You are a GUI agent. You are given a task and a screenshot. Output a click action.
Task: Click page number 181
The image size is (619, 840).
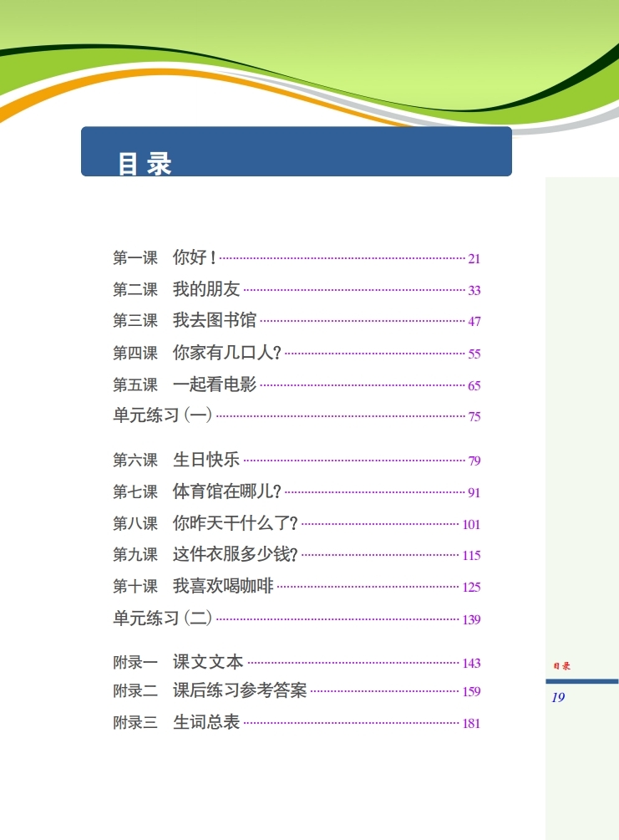[x=471, y=724]
